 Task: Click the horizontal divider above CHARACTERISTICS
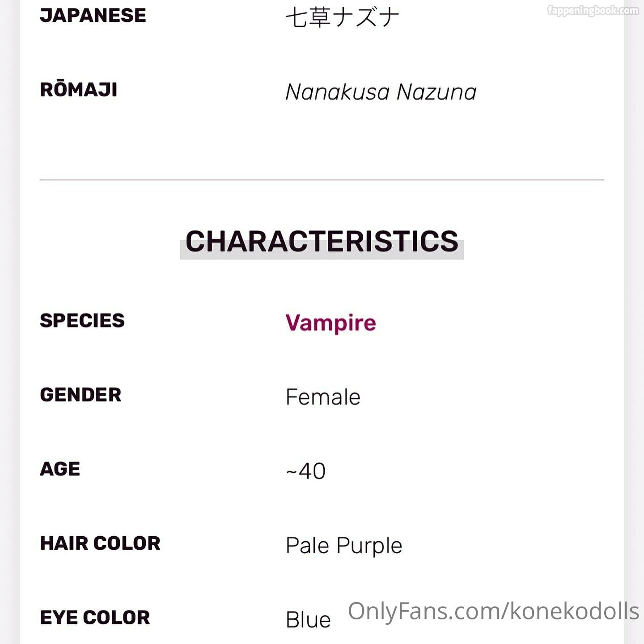pos(322,180)
